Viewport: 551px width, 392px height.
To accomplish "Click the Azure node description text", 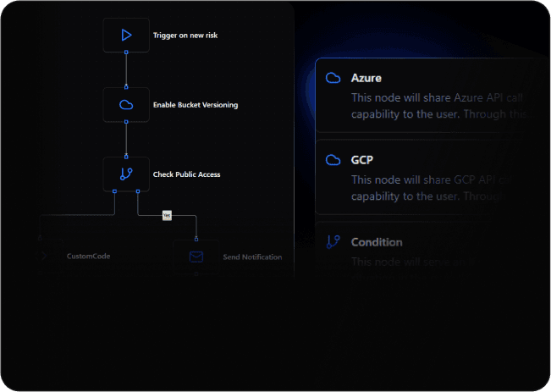I will tap(439, 106).
